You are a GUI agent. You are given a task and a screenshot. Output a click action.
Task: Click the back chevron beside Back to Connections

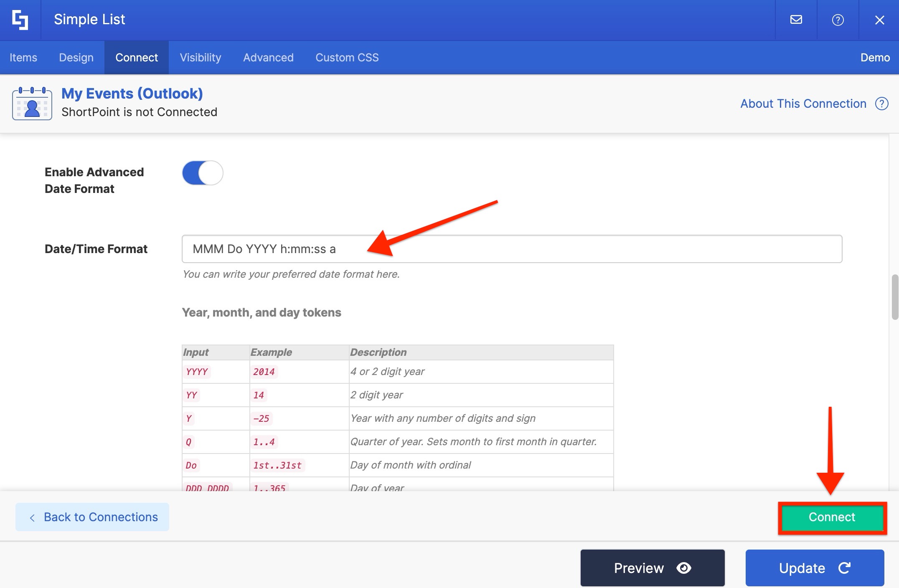pyautogui.click(x=32, y=517)
